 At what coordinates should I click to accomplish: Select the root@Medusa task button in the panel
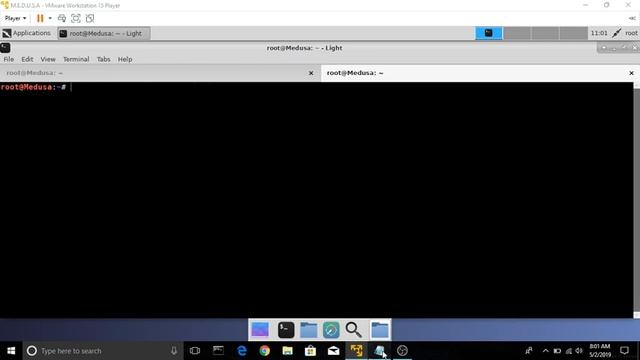[104, 33]
